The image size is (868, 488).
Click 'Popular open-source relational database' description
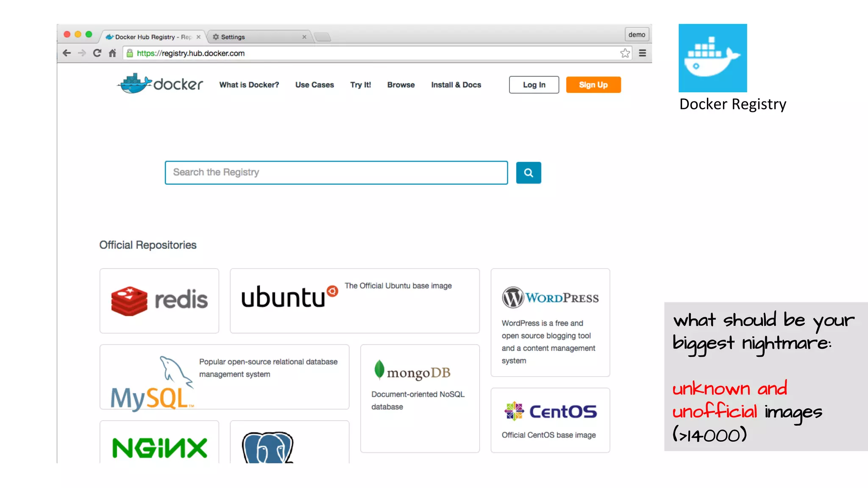268,368
